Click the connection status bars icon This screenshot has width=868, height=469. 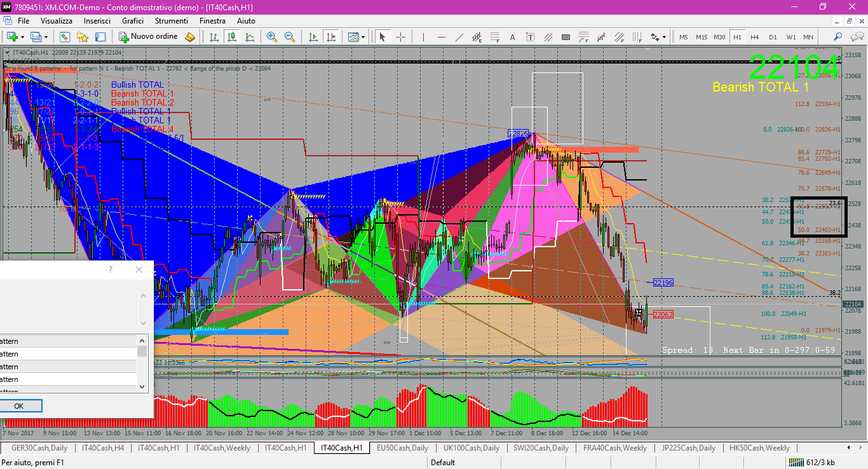795,463
